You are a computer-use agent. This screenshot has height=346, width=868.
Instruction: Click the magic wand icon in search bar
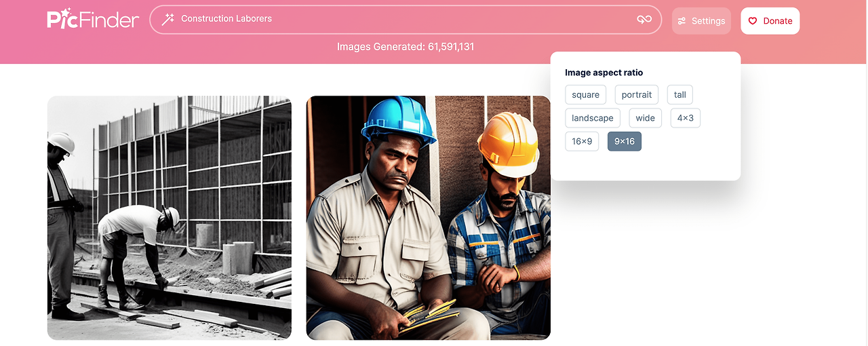pyautogui.click(x=167, y=20)
